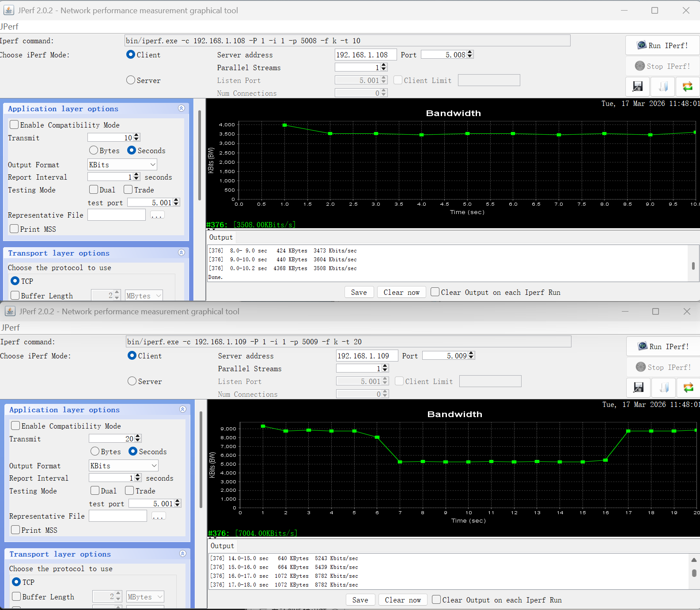Screen dimensions: 700x610
Task: Run IPerf in the bottom window
Action: pos(663,346)
